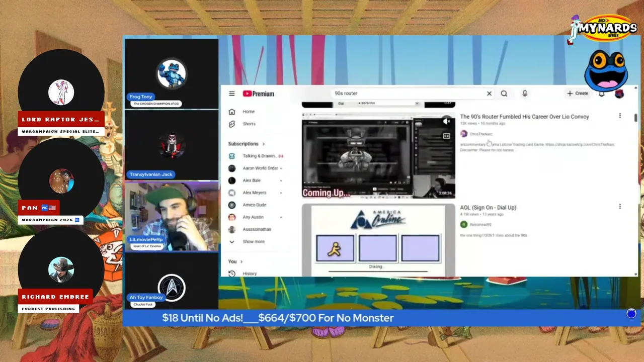The image size is (644, 362).
Task: Click the History clock icon
Action: (231, 274)
